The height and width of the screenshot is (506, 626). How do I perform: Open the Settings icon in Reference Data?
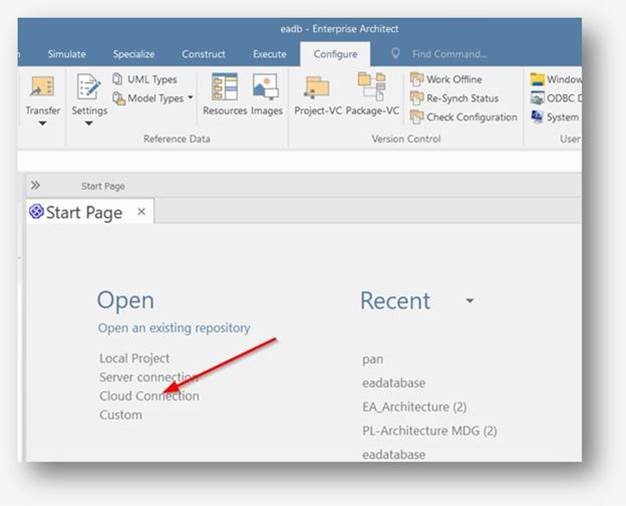point(89,86)
